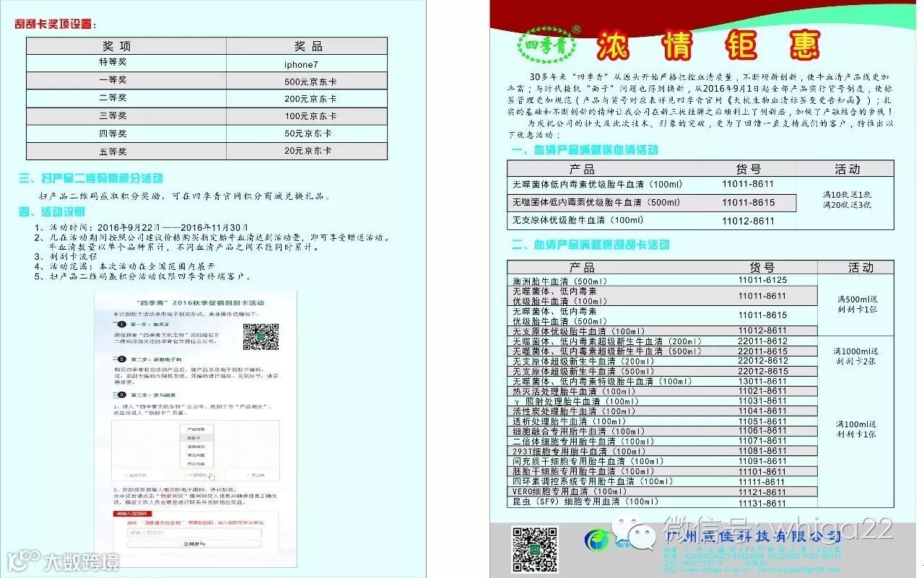Click the 热灭活处理胎牛血清（100ml） product row
The image size is (924, 578).
[x=662, y=391]
